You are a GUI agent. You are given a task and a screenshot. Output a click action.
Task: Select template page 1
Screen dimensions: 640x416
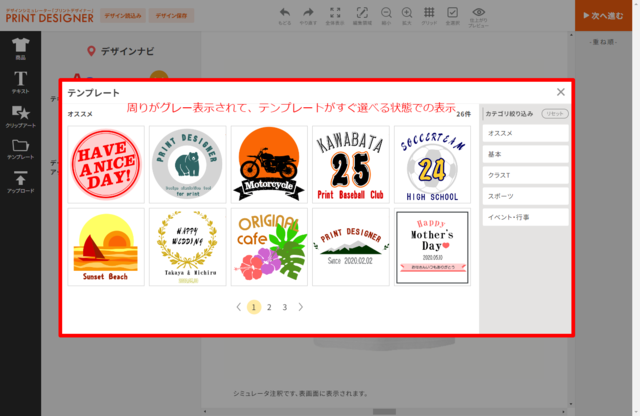tap(254, 307)
